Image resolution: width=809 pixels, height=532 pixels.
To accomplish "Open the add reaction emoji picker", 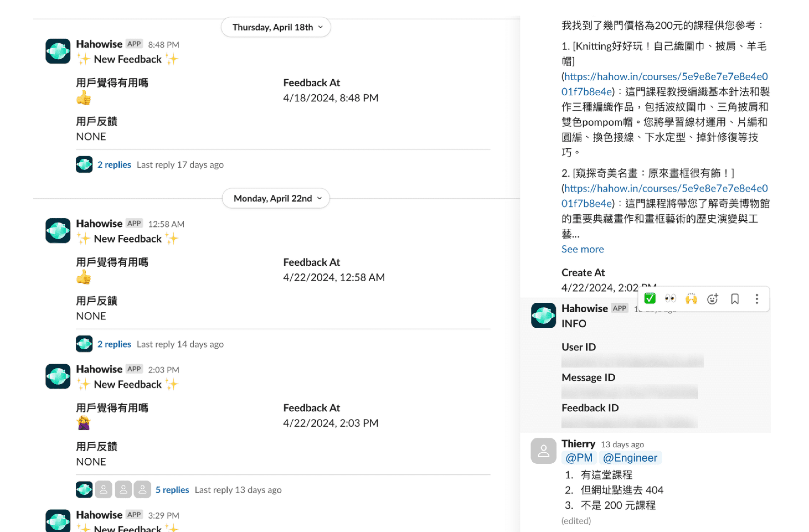I will 712,299.
